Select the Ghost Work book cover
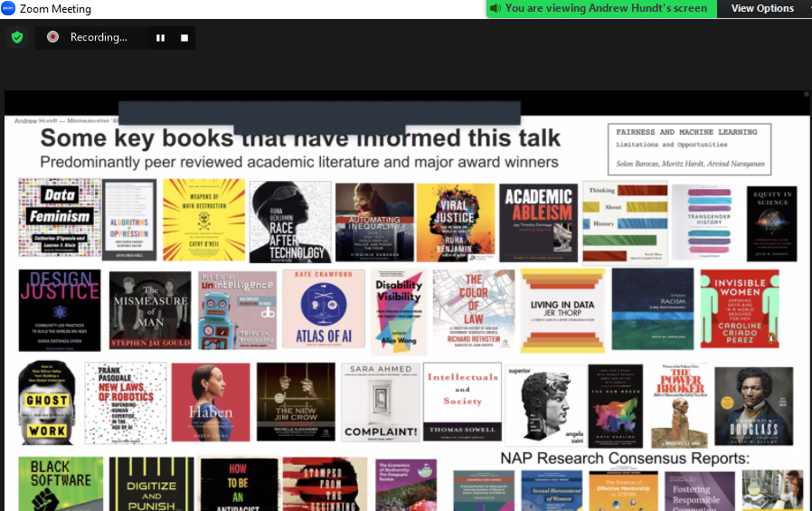Screen dimensions: 812x511 (x=47, y=402)
